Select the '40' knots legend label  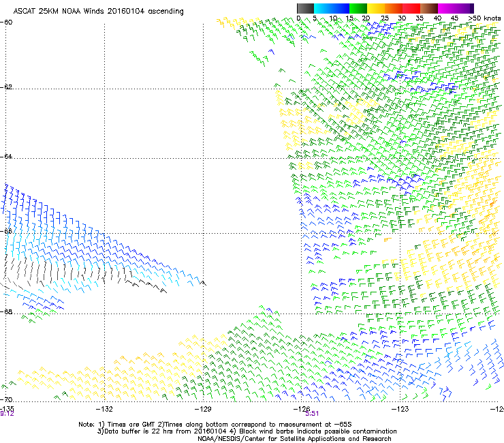click(437, 18)
